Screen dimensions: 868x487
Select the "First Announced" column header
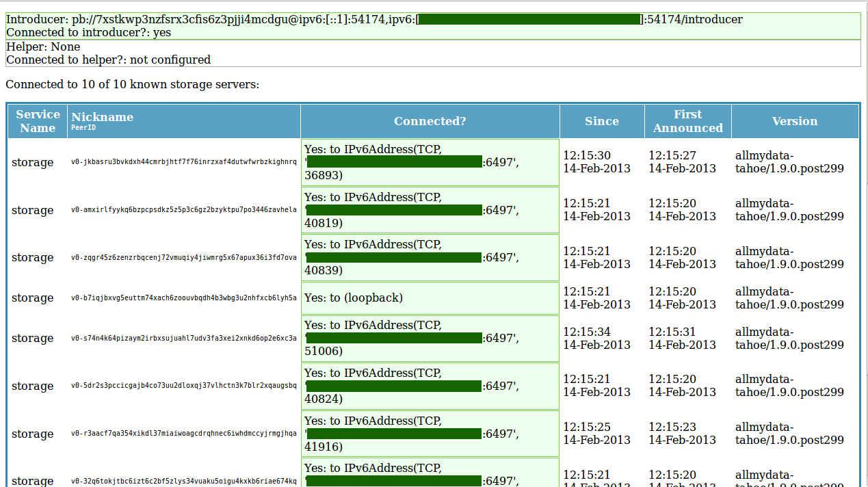[x=687, y=121]
